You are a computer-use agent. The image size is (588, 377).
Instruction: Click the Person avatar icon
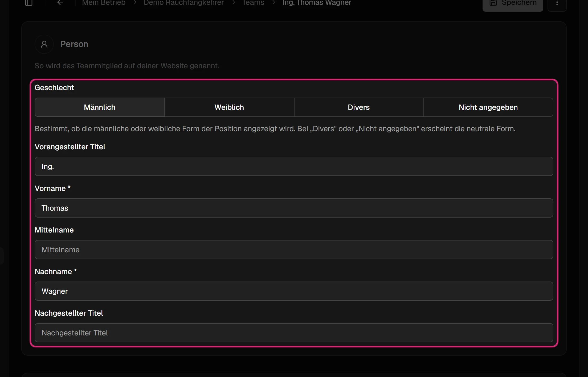[x=44, y=44]
